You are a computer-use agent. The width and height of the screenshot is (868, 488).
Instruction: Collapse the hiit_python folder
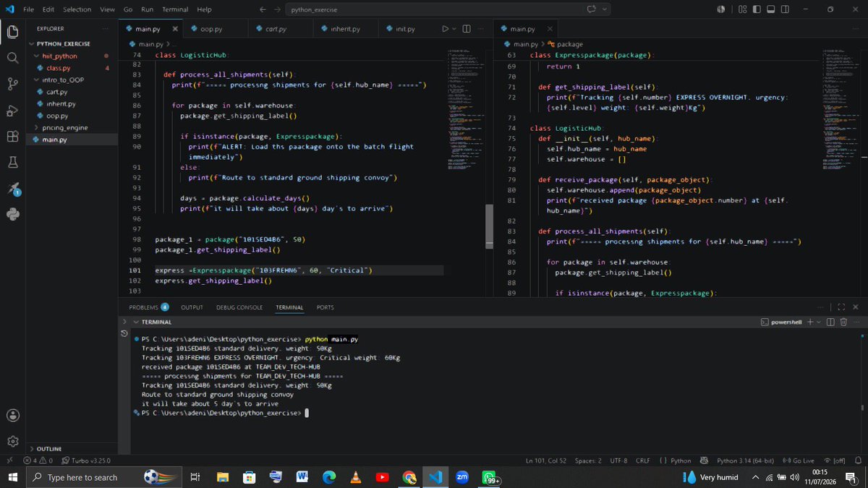point(59,56)
